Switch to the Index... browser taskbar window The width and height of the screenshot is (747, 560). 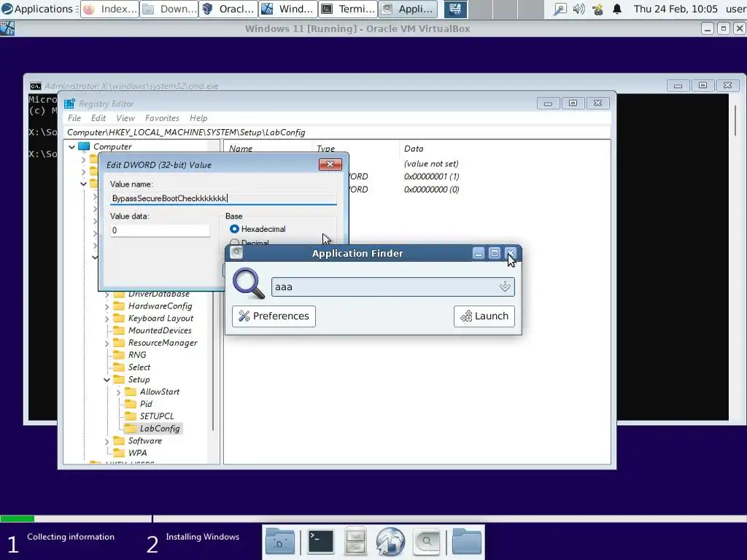tap(109, 9)
